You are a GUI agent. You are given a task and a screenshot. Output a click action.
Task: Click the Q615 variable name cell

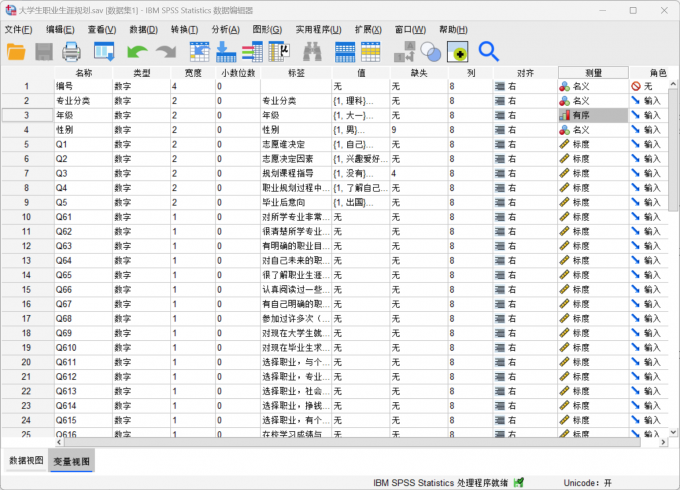click(x=83, y=420)
